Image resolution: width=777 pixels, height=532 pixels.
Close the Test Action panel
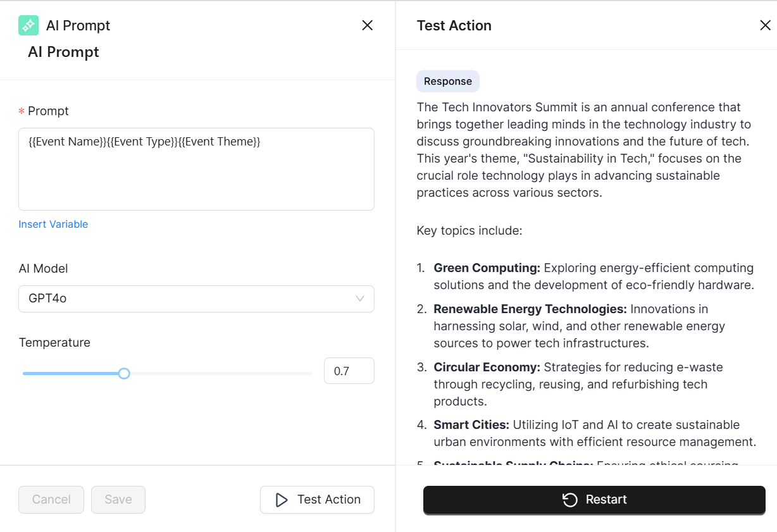click(765, 25)
